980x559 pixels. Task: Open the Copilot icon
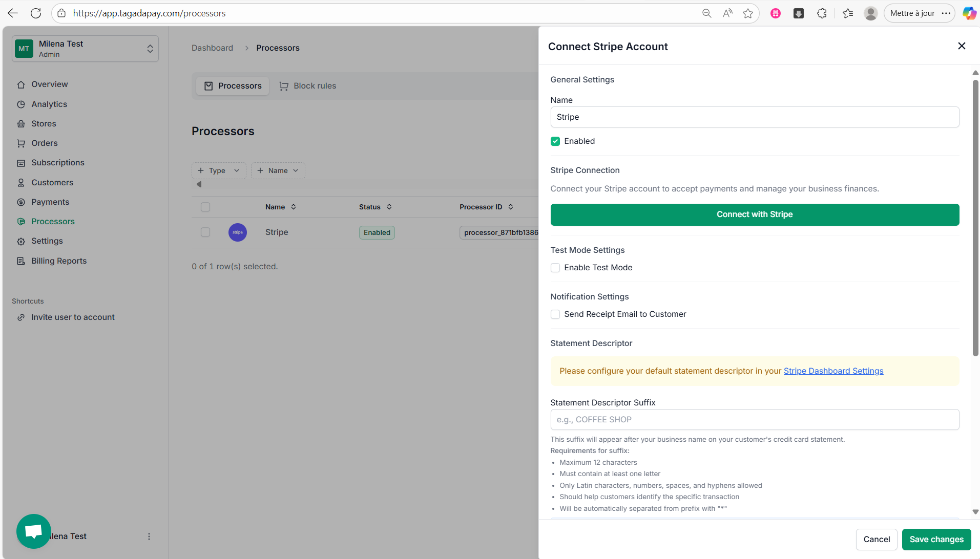969,13
